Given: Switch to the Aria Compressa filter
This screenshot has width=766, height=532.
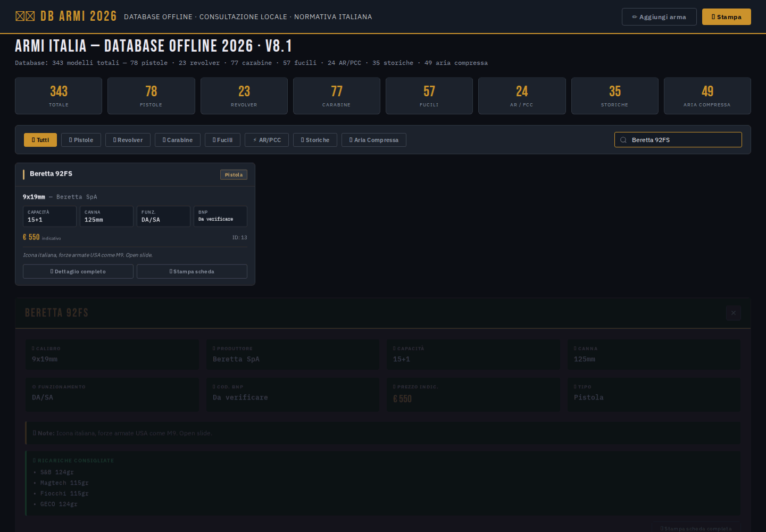Looking at the screenshot, I should pyautogui.click(x=374, y=140).
